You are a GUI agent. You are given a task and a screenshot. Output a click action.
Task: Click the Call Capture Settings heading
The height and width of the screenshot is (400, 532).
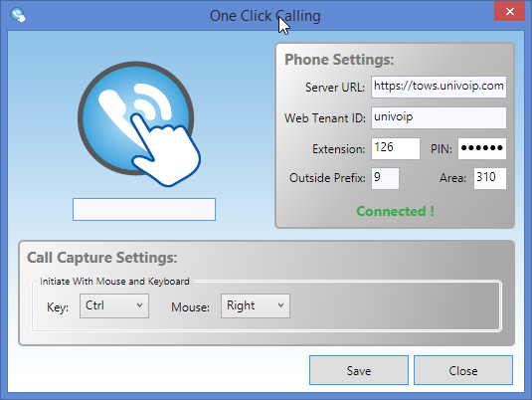[102, 258]
